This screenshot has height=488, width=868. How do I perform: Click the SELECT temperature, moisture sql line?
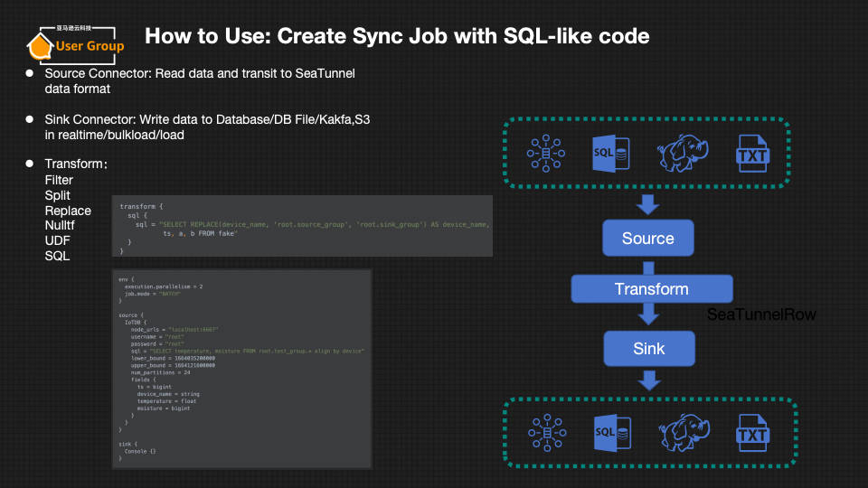coord(248,351)
